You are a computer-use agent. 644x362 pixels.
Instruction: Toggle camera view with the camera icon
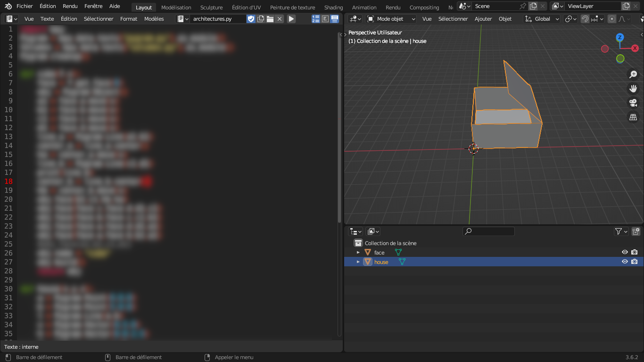coord(633,103)
